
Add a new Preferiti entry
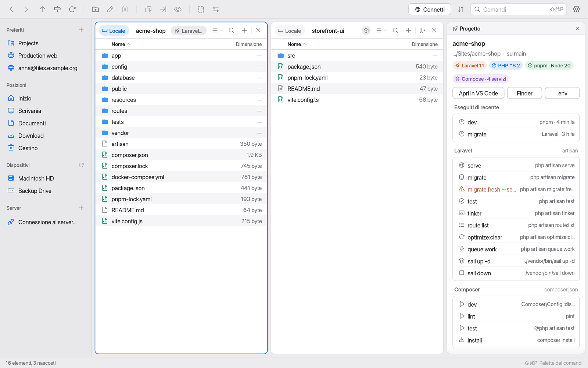[x=81, y=30]
